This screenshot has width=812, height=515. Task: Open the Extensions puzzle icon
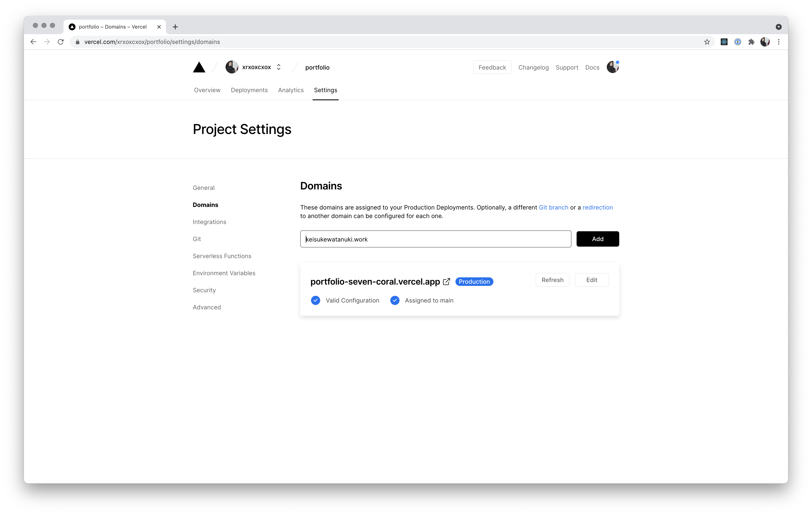coord(751,42)
